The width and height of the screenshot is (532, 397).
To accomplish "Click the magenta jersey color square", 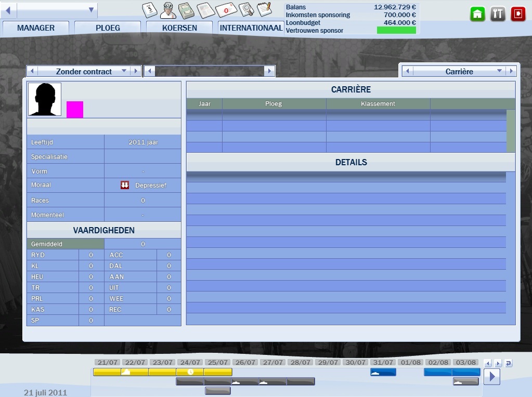I will tap(75, 110).
